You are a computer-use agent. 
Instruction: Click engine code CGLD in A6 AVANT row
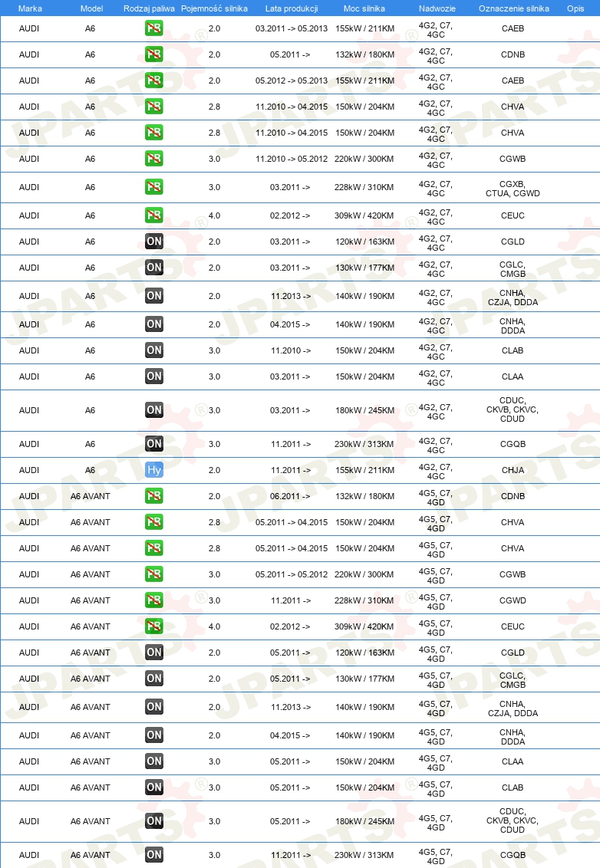point(513,653)
